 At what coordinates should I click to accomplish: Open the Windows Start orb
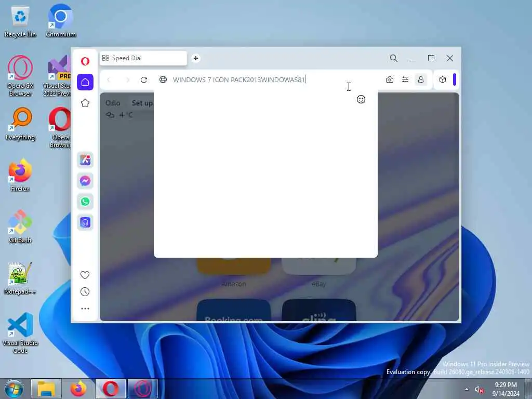pyautogui.click(x=14, y=389)
